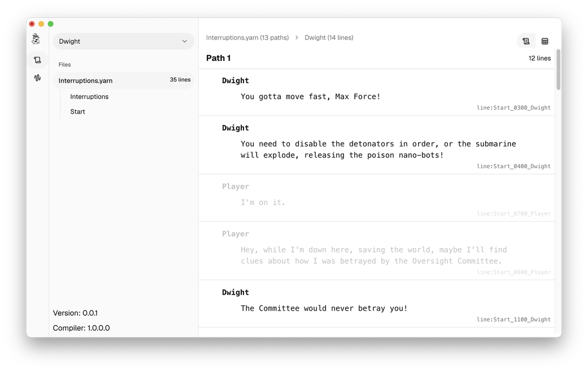Select the detonators line by Dwight
588x372 pixels.
tap(378, 149)
